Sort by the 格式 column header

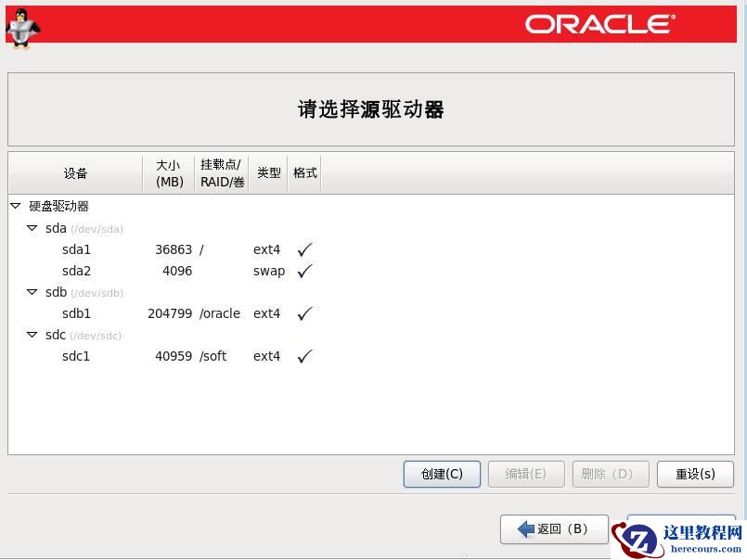pyautogui.click(x=305, y=173)
